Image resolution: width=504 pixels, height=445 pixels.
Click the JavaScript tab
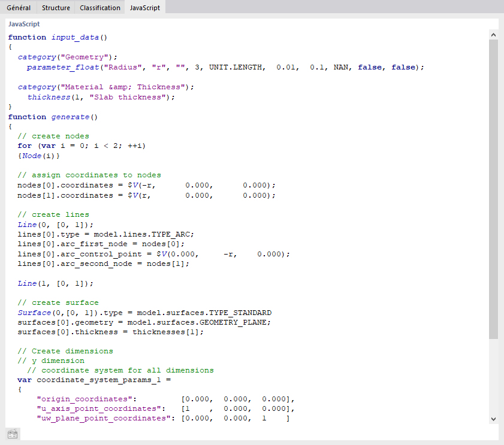click(x=145, y=8)
